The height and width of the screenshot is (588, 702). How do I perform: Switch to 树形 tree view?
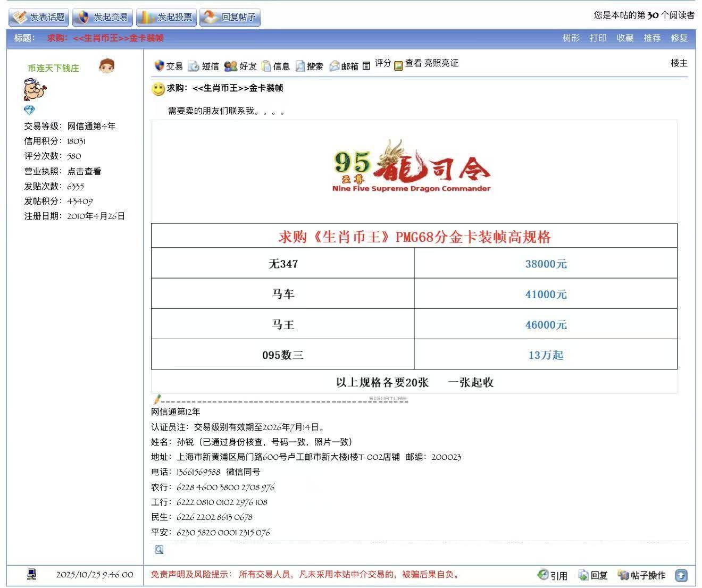[571, 38]
